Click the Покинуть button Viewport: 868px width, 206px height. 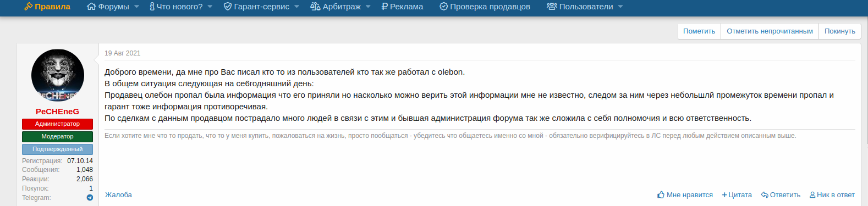pos(839,31)
